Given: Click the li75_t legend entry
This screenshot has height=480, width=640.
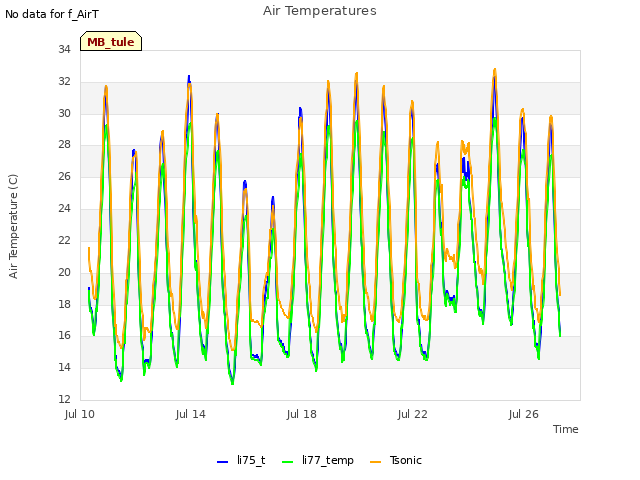Looking at the screenshot, I should click(x=241, y=460).
